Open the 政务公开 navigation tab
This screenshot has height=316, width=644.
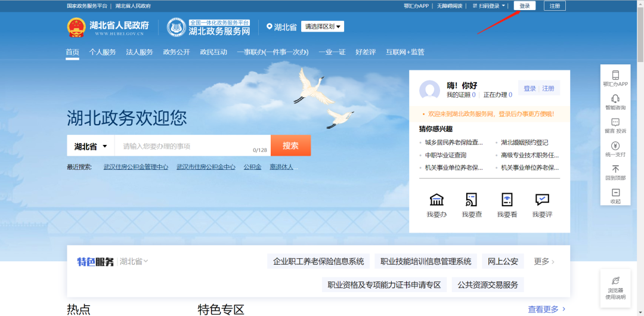point(177,52)
